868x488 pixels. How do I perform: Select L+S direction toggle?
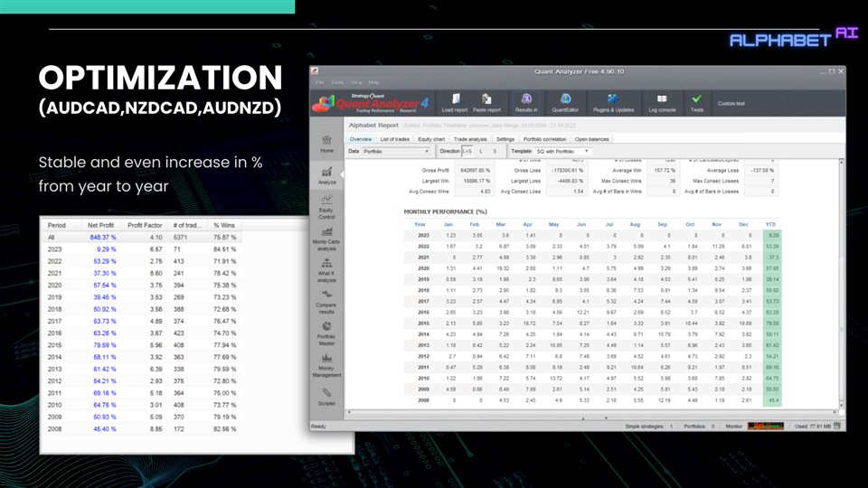[467, 151]
